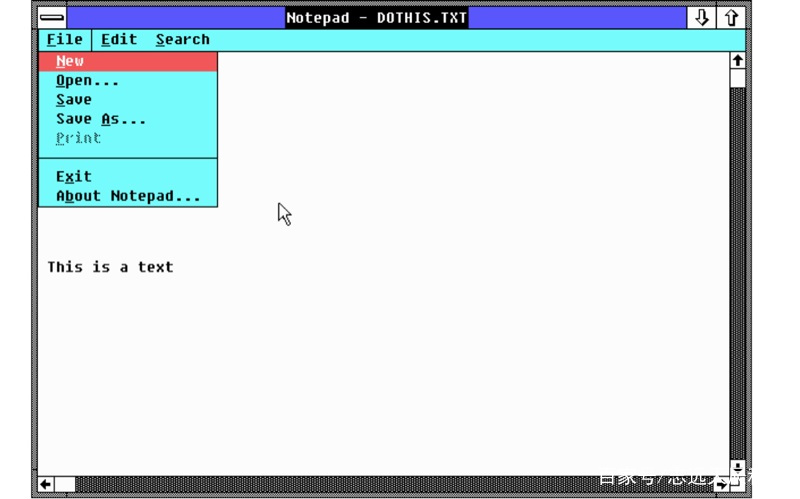Choose Open... from the File menu

128,81
